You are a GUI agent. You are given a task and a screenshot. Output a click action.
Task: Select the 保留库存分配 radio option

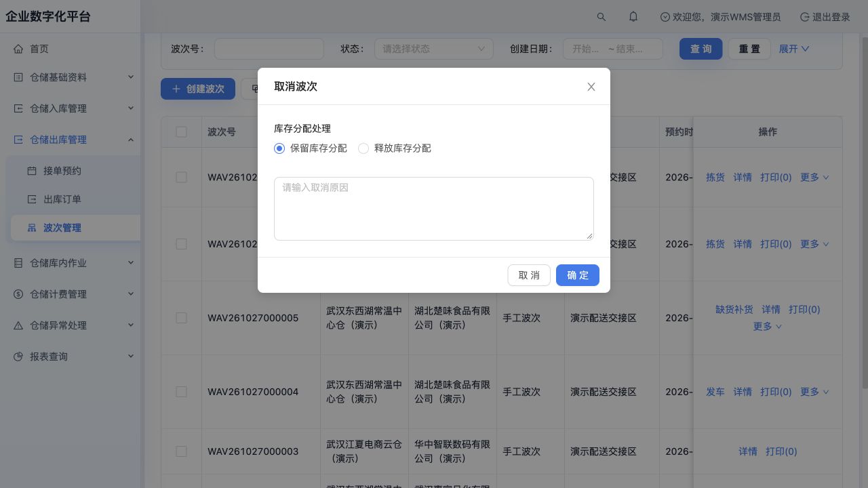(x=279, y=148)
